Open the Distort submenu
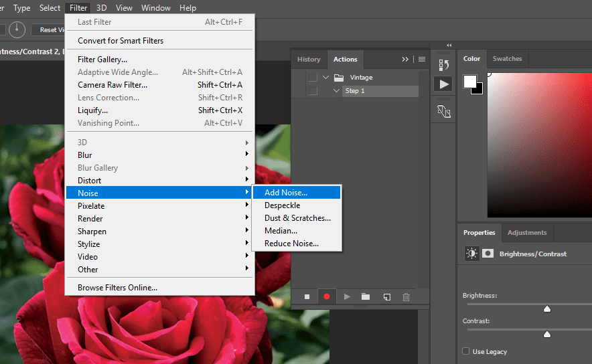592x364 pixels. coord(159,180)
